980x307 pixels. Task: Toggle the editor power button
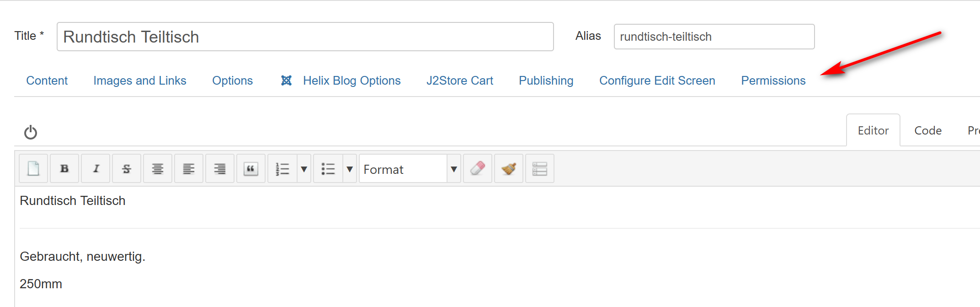coord(31,132)
